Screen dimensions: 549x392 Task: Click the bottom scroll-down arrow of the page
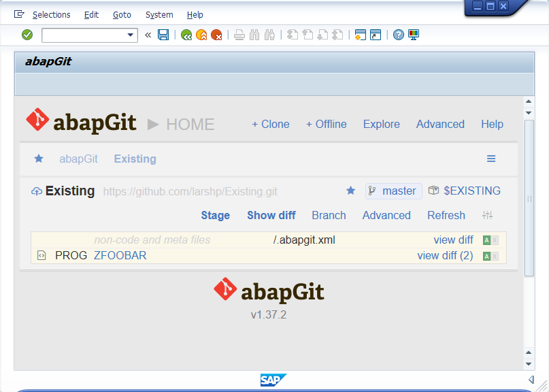(529, 364)
